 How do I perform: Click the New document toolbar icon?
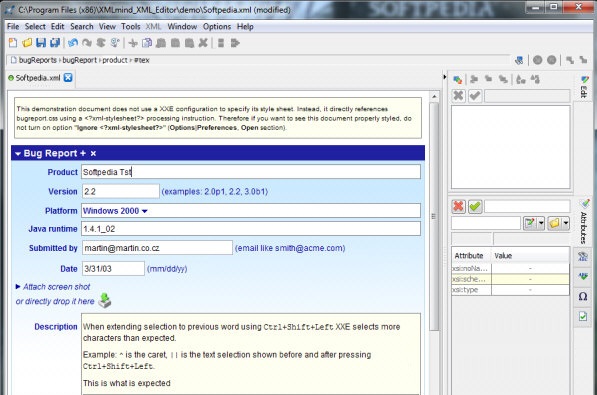[13, 43]
